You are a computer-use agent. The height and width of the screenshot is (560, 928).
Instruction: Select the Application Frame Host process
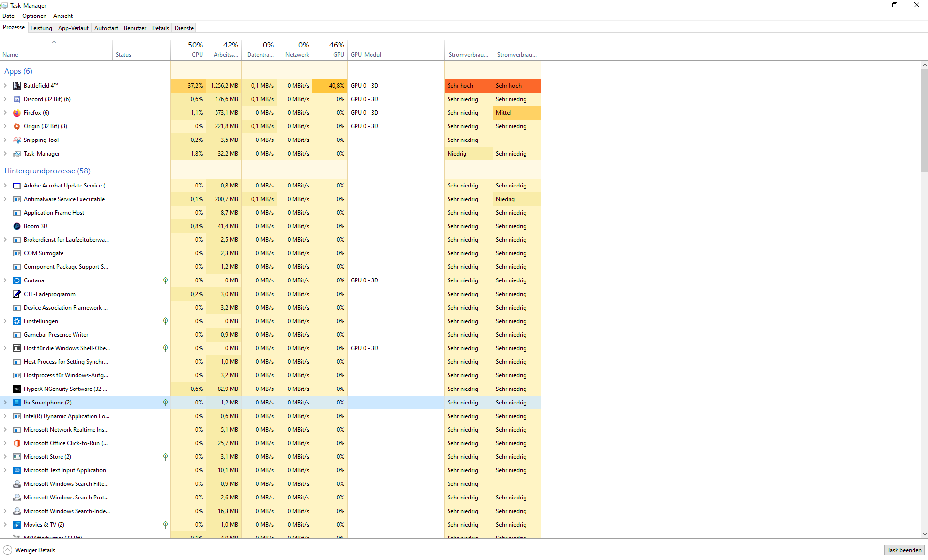coord(270,213)
